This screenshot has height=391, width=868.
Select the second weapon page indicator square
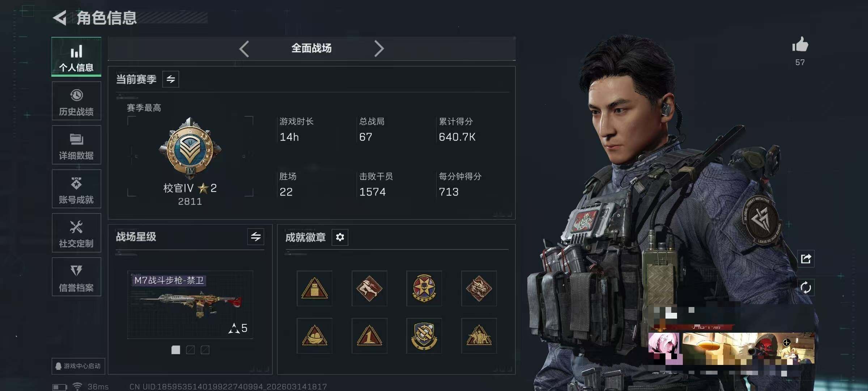pyautogui.click(x=190, y=350)
